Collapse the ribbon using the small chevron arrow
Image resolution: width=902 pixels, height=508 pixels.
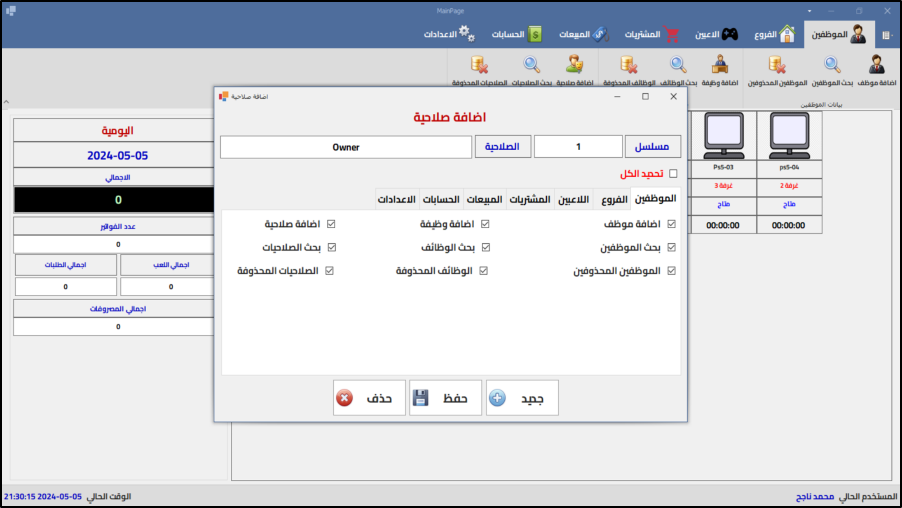point(6,102)
